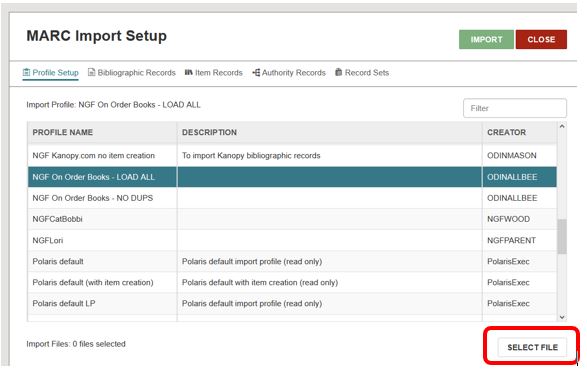
Task: Click the Item Records books icon
Action: pos(188,72)
